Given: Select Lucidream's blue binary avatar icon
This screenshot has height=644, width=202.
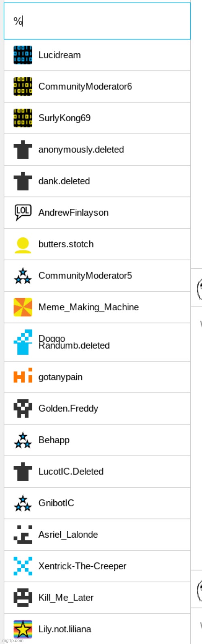Looking at the screenshot, I should tap(23, 55).
